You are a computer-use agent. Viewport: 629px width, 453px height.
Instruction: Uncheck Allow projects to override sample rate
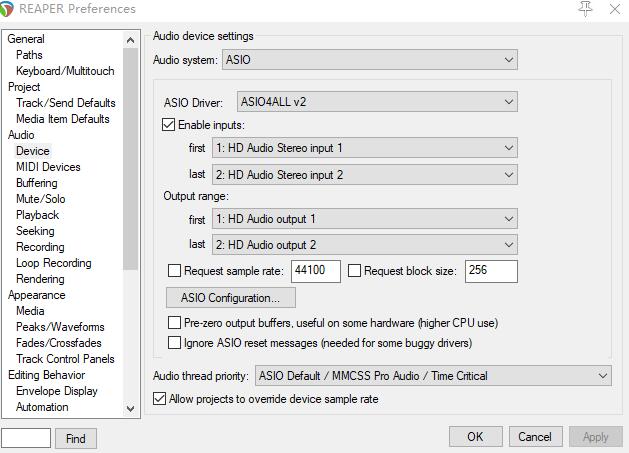click(x=160, y=399)
